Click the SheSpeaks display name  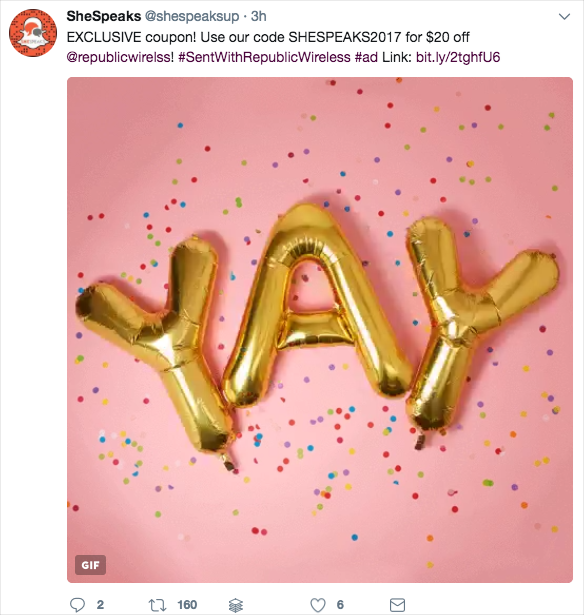pyautogui.click(x=104, y=16)
